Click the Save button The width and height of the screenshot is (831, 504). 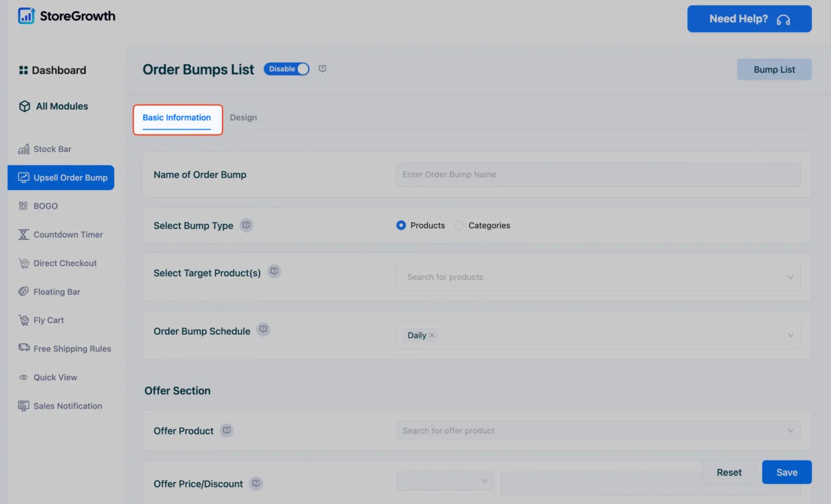787,472
